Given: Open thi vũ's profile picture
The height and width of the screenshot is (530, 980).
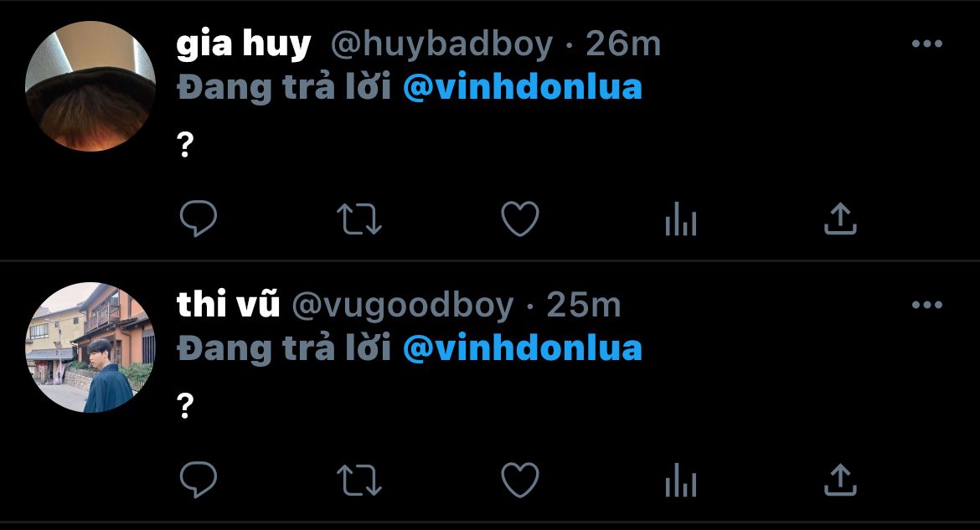Looking at the screenshot, I should [90, 347].
